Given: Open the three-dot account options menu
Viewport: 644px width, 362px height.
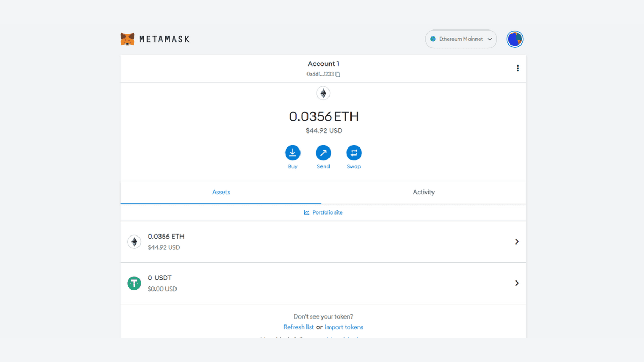Looking at the screenshot, I should pos(518,68).
